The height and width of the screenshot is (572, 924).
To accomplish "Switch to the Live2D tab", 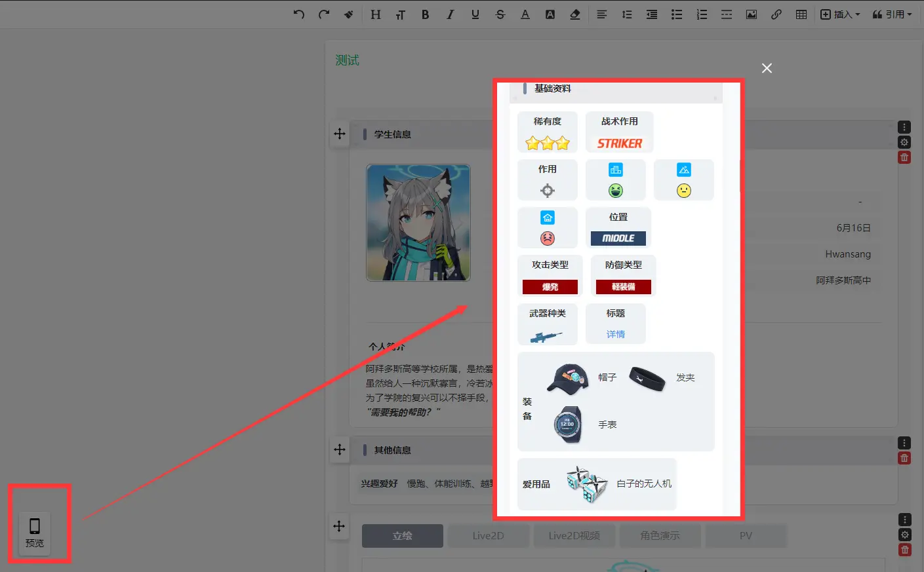I will tap(489, 536).
